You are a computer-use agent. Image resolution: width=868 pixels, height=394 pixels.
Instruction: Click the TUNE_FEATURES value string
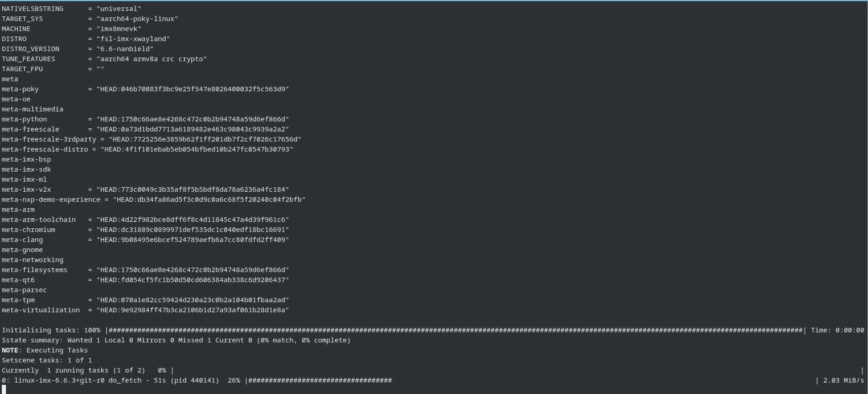(152, 59)
